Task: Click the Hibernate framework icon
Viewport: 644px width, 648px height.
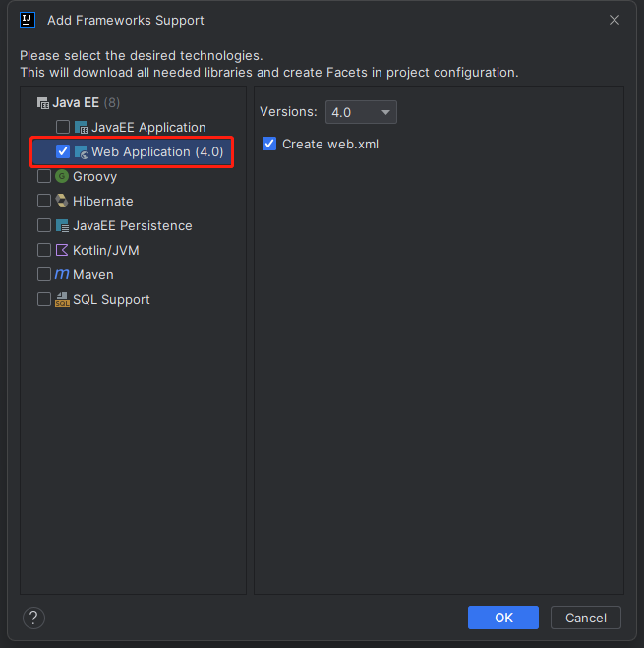Action: 62,202
